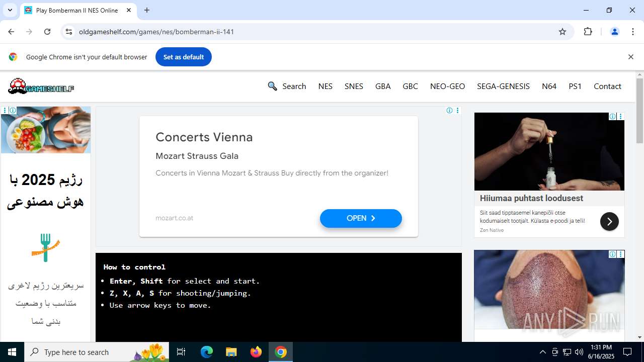Viewport: 644px width, 362px height.
Task: Open the Contact page link
Action: [x=607, y=86]
